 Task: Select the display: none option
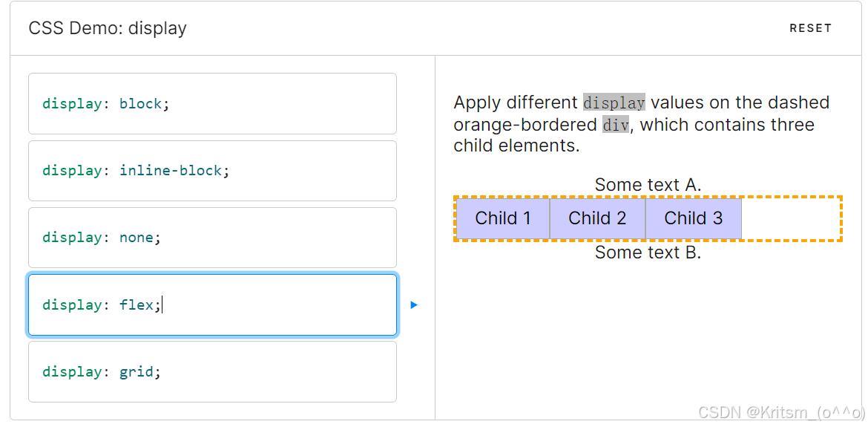coord(212,238)
